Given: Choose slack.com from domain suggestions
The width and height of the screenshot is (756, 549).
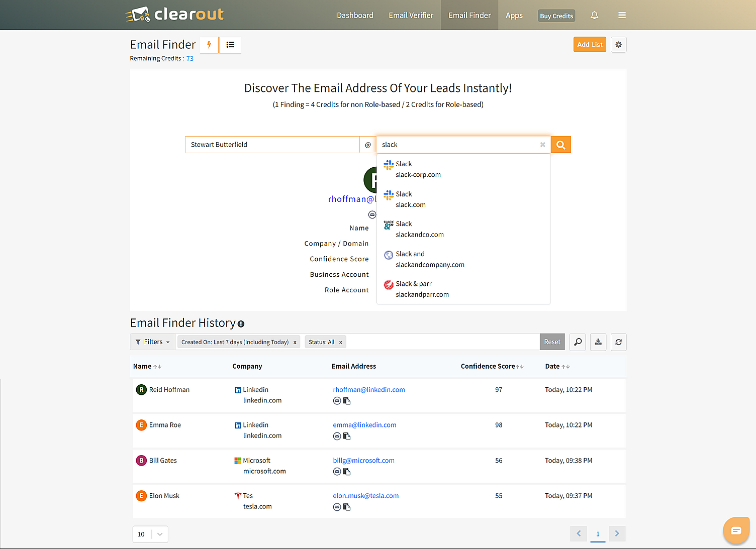Looking at the screenshot, I should tap(411, 199).
